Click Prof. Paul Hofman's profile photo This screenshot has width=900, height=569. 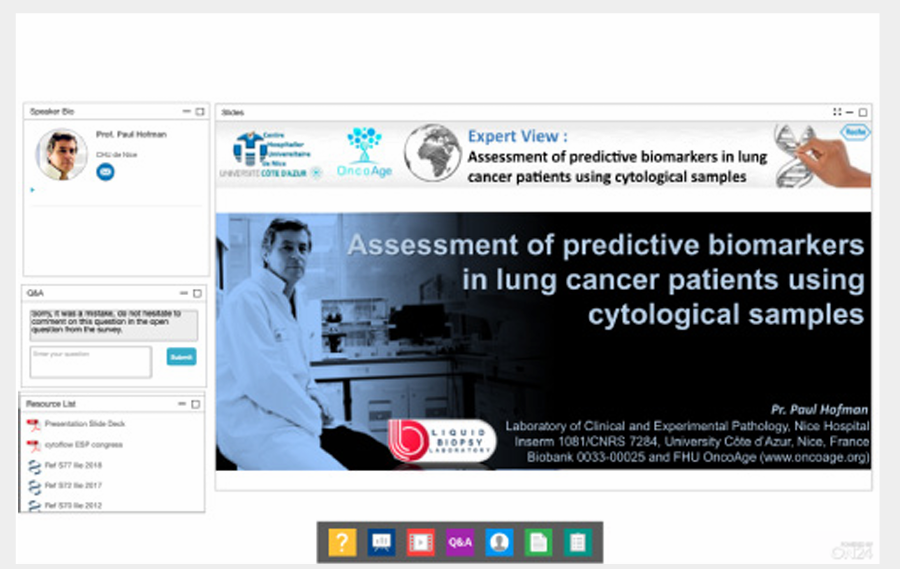62,155
